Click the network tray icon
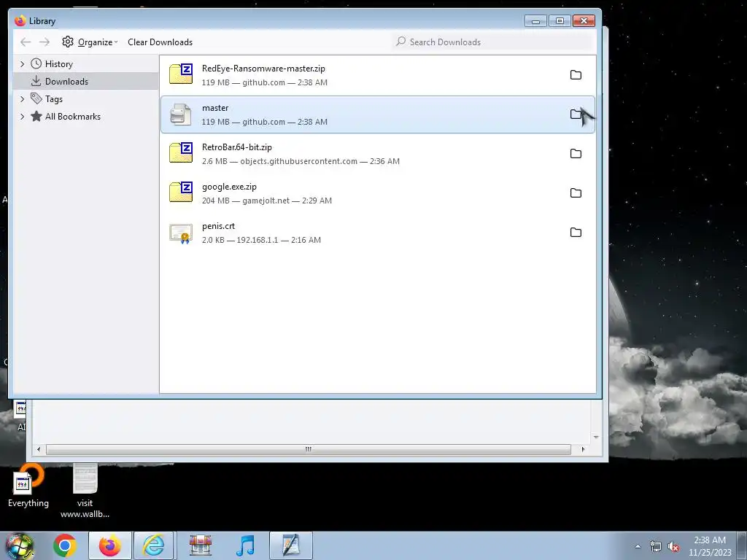This screenshot has height=560, width=747. pos(656,547)
